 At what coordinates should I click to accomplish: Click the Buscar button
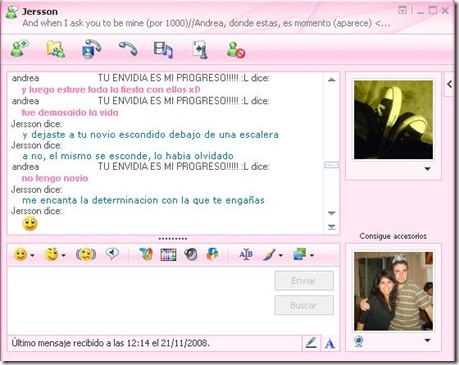pos(304,305)
